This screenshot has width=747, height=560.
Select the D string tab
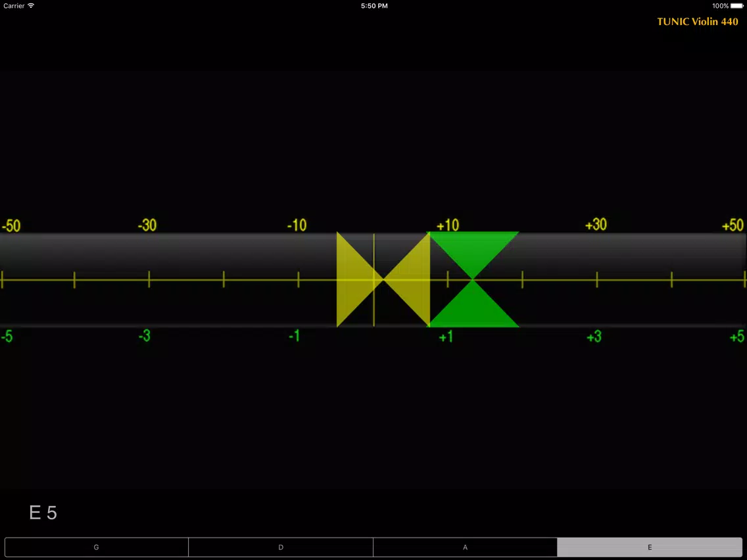pyautogui.click(x=281, y=547)
